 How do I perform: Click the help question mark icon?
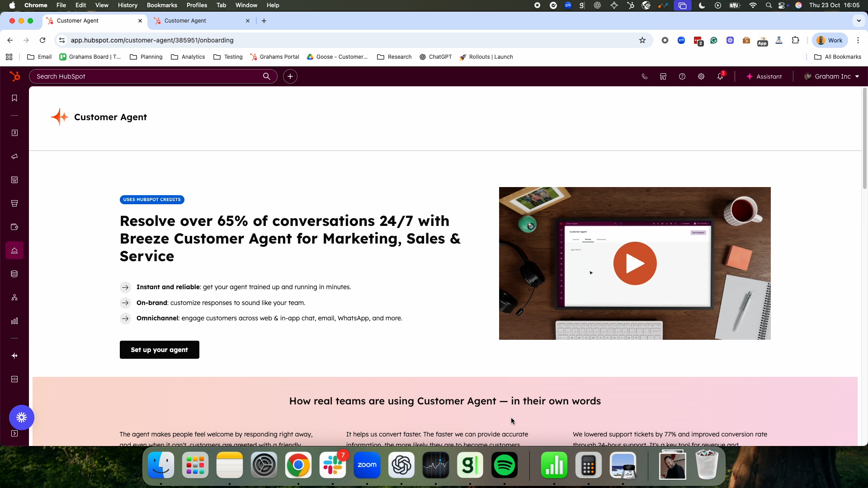tap(682, 76)
